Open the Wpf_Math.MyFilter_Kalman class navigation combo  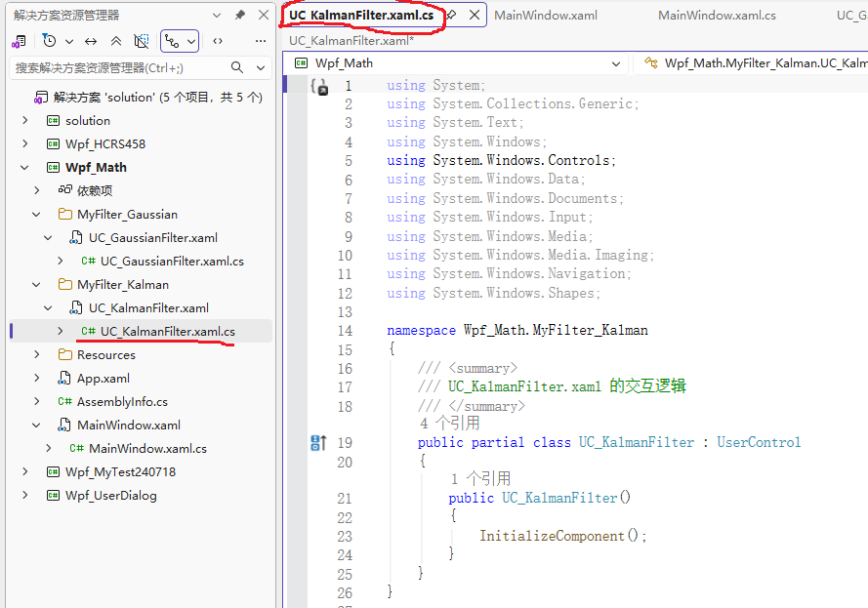(x=753, y=63)
